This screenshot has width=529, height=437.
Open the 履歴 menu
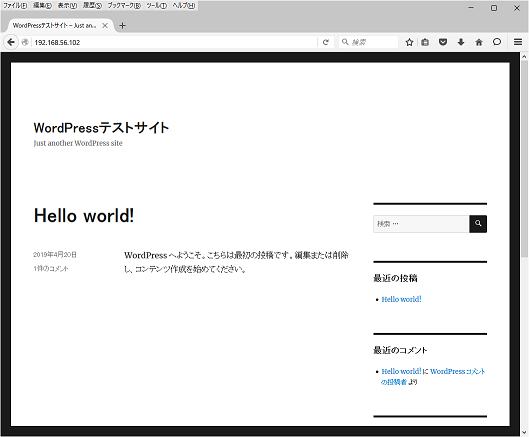tap(92, 5)
